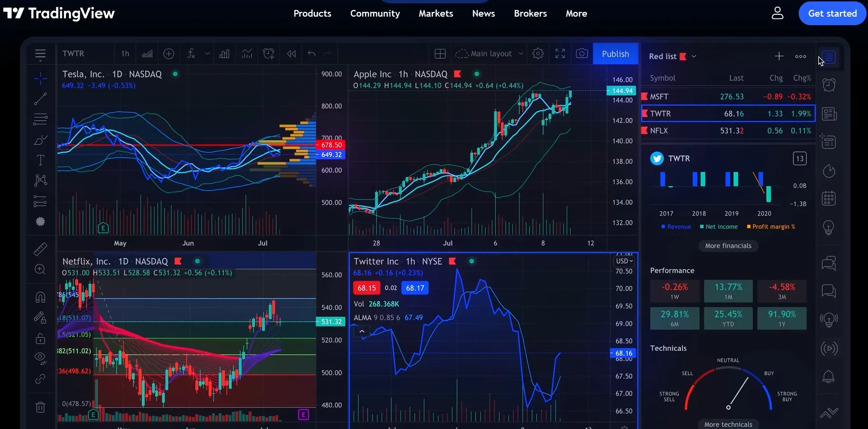
Task: Open chart settings gear
Action: pyautogui.click(x=538, y=54)
